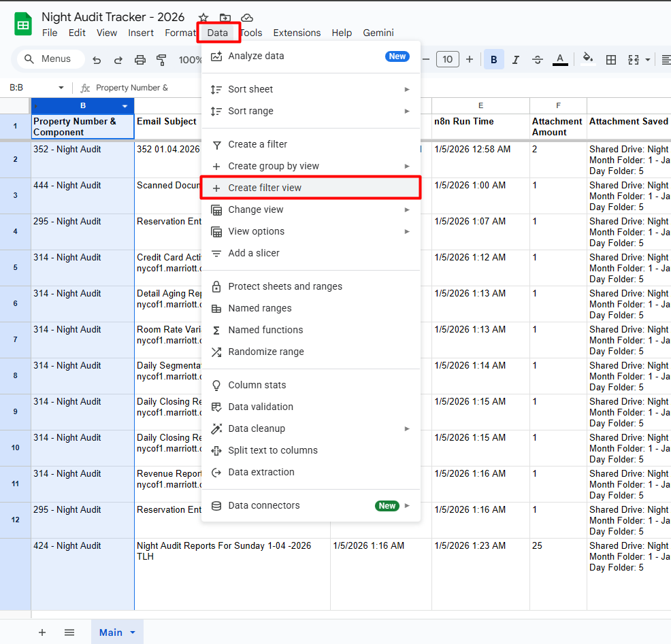Open the text color picker
Image resolution: width=671 pixels, height=644 pixels.
point(559,60)
